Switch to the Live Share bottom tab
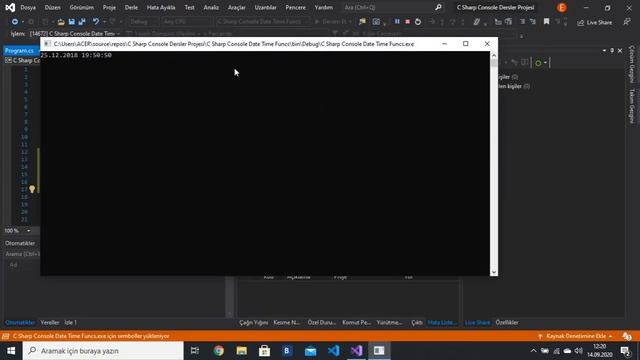 click(x=477, y=322)
